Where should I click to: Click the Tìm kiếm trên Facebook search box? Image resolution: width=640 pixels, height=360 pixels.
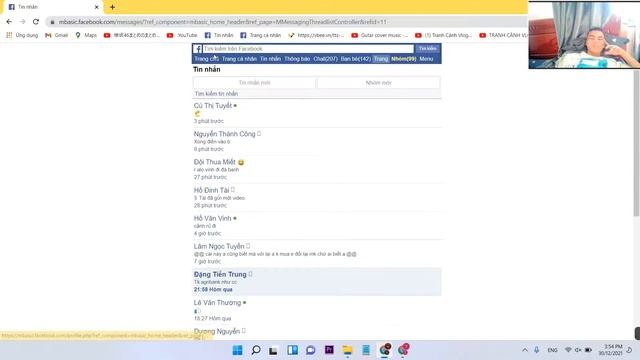(x=308, y=49)
